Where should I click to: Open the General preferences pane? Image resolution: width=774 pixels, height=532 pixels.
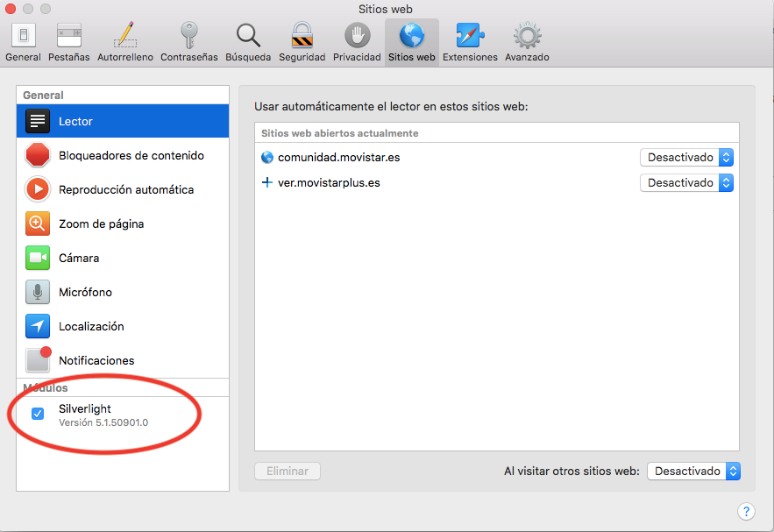tap(23, 42)
